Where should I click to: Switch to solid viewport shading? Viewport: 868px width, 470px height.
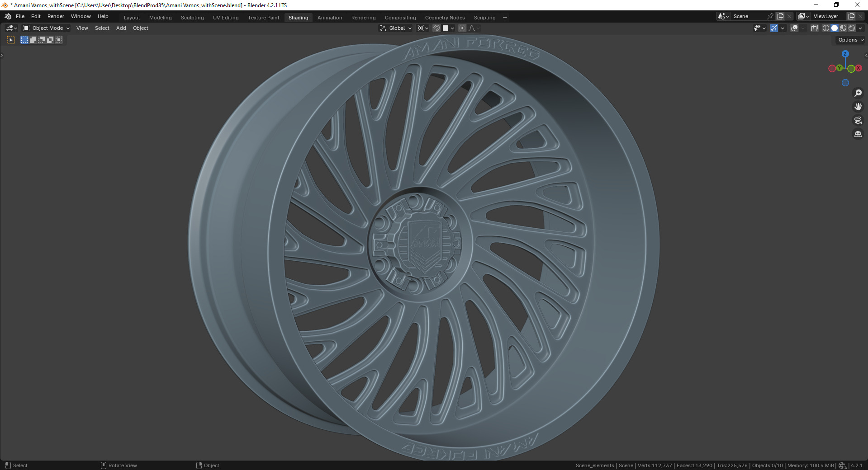point(835,28)
